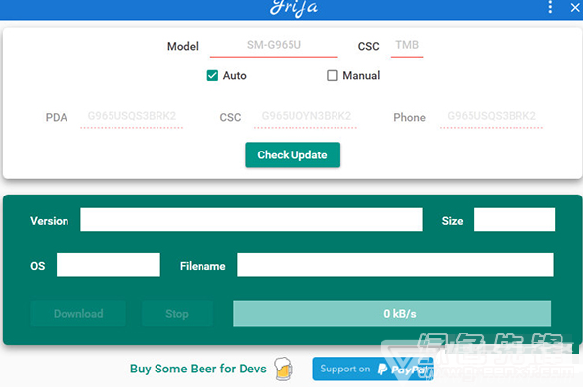The image size is (583, 392).
Task: Click the Model input field SM-G965U
Action: [x=274, y=45]
